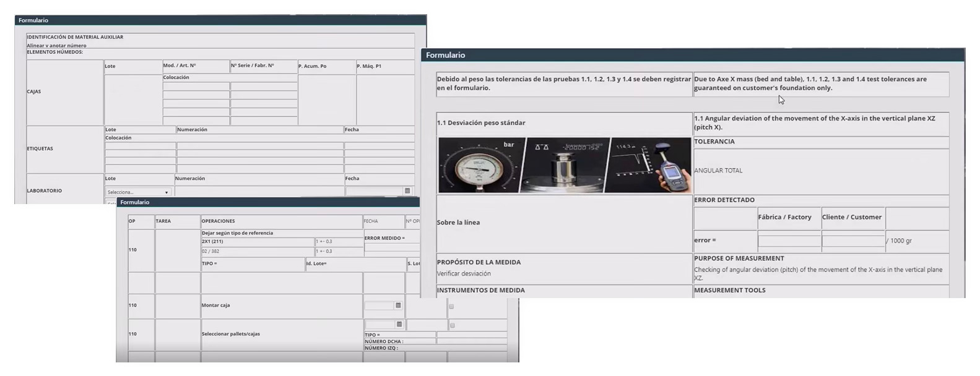Select 'TOLERANCIA' label
This screenshot has height=376, width=980.
714,142
